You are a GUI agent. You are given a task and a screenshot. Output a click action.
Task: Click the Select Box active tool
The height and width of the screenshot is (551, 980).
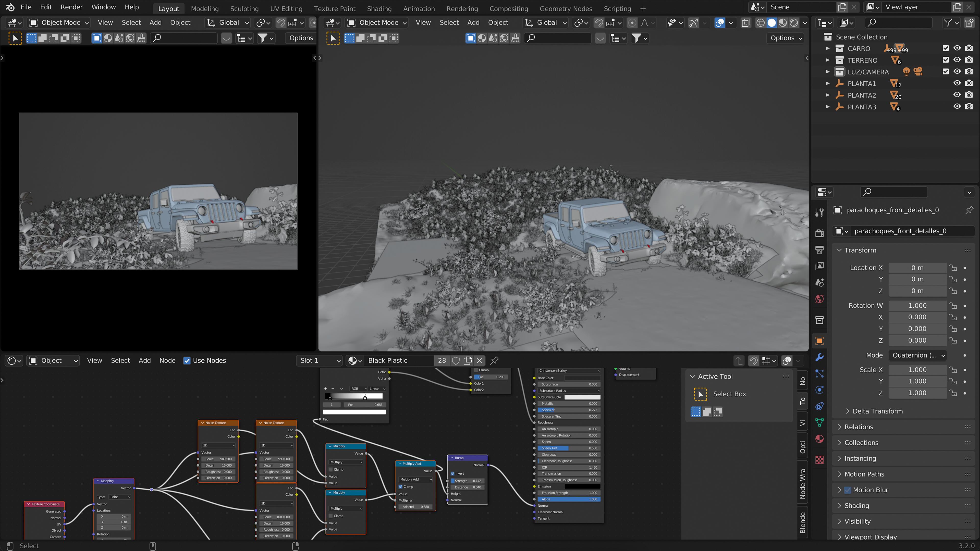click(x=700, y=394)
